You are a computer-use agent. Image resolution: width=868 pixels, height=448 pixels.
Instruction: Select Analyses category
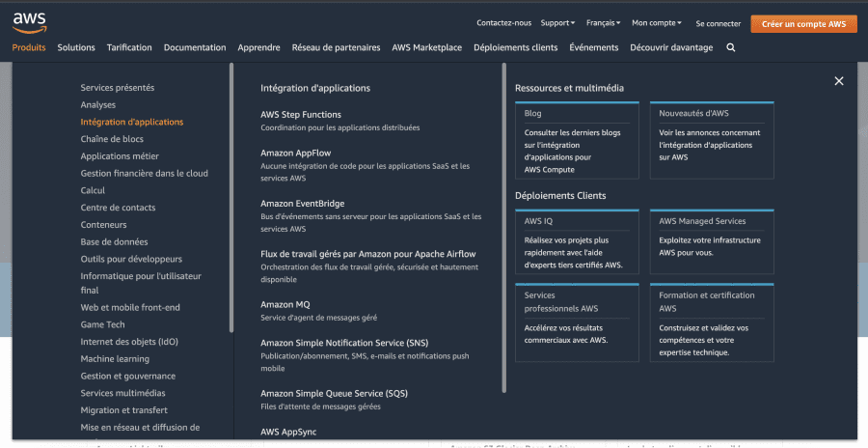click(98, 105)
